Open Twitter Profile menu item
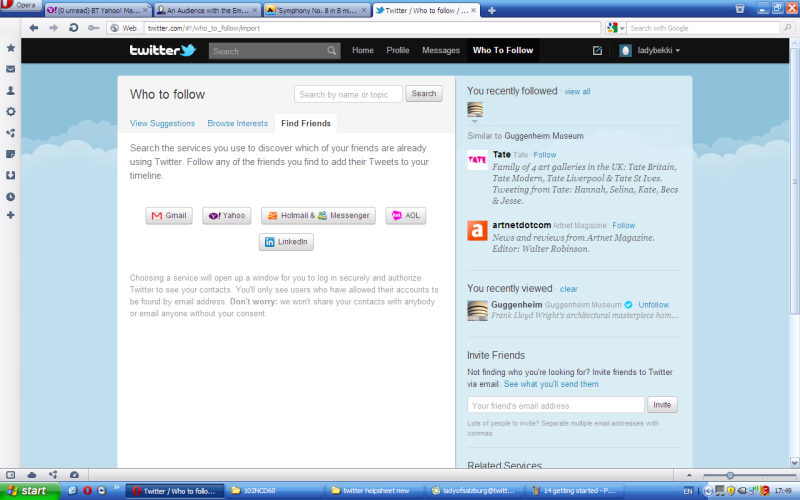This screenshot has height=500, width=800. pyautogui.click(x=398, y=51)
